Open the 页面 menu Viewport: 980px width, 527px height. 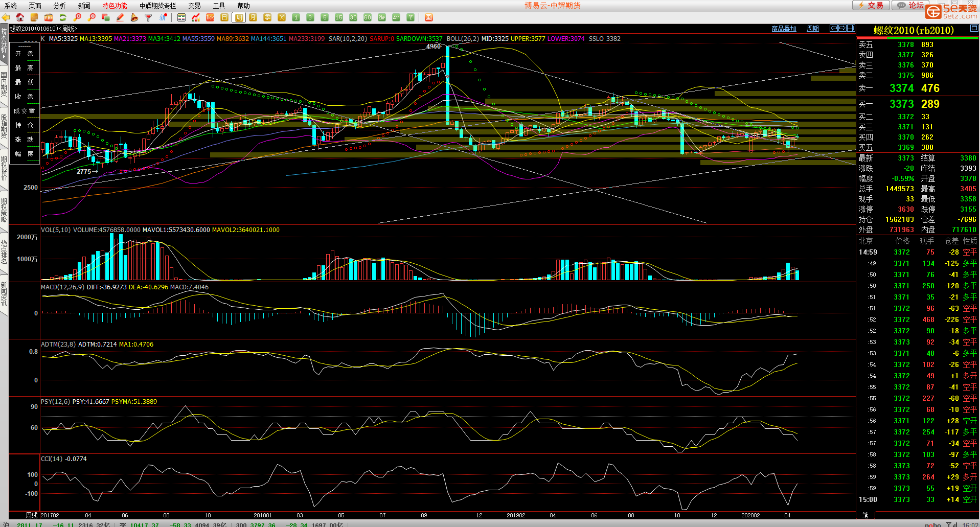[x=35, y=6]
